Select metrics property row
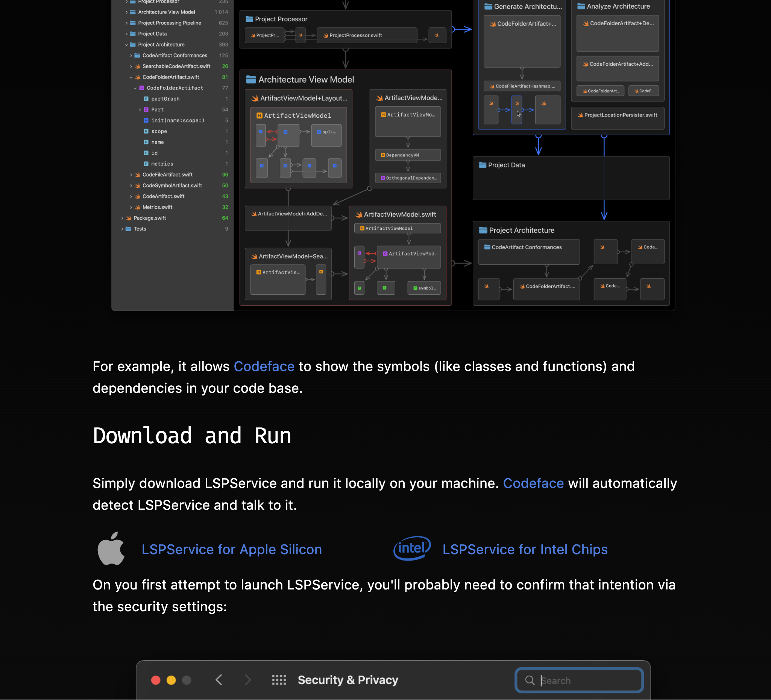 coord(162,164)
